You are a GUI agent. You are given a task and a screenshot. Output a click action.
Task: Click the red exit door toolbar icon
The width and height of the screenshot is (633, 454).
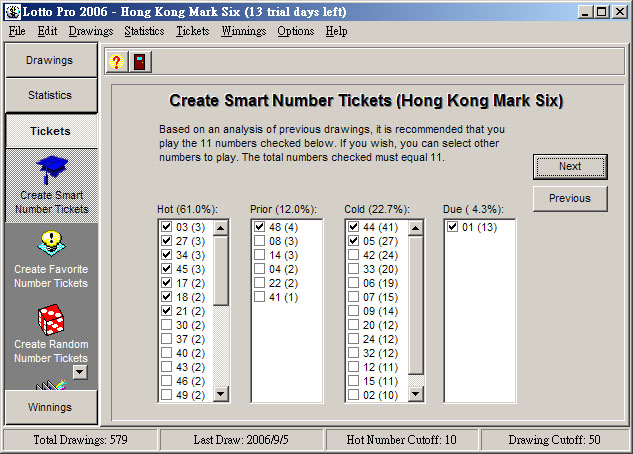(139, 62)
